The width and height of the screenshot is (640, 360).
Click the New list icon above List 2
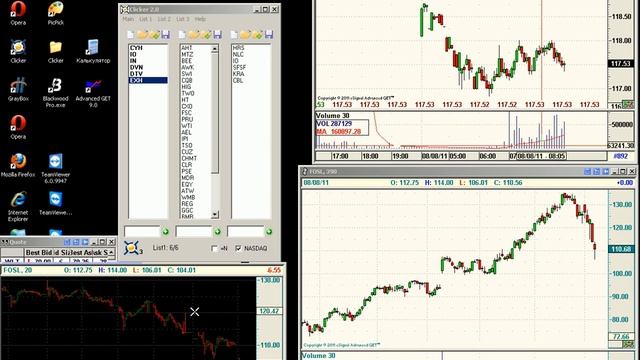[182, 35]
